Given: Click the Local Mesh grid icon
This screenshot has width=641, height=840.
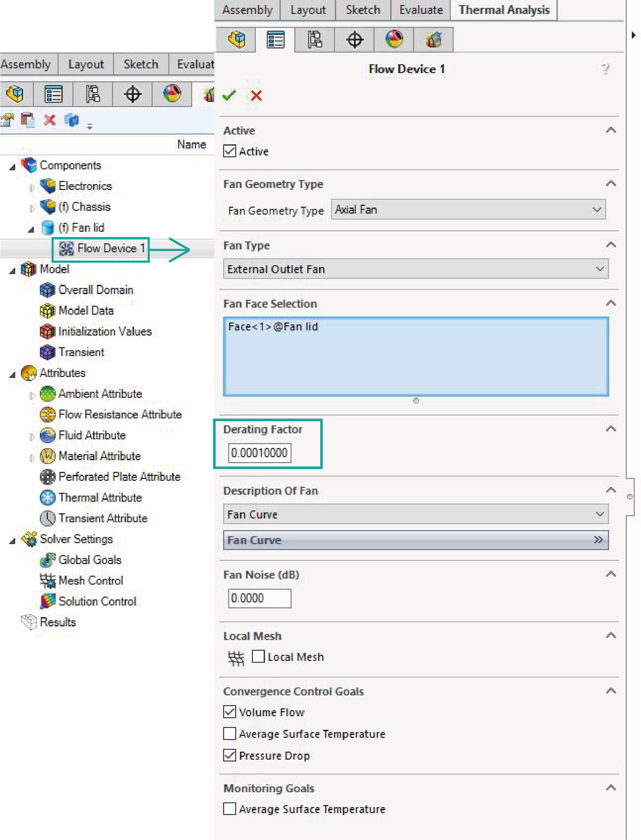Looking at the screenshot, I should tap(236, 657).
